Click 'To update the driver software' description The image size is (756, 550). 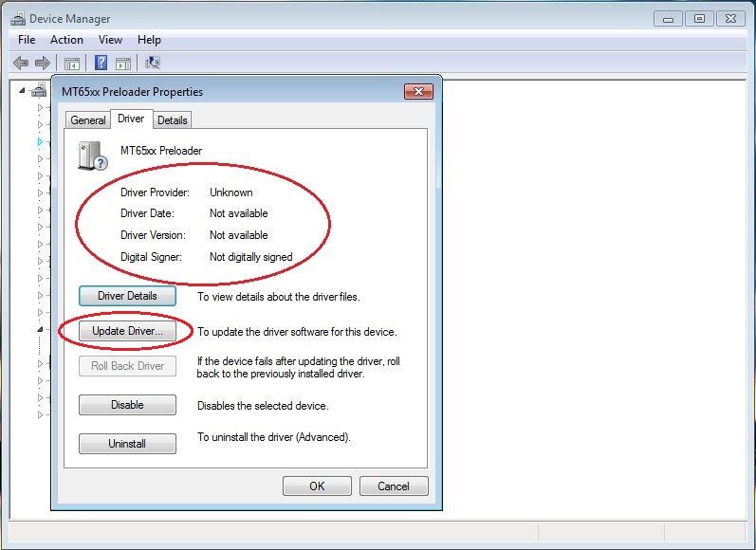tap(297, 332)
